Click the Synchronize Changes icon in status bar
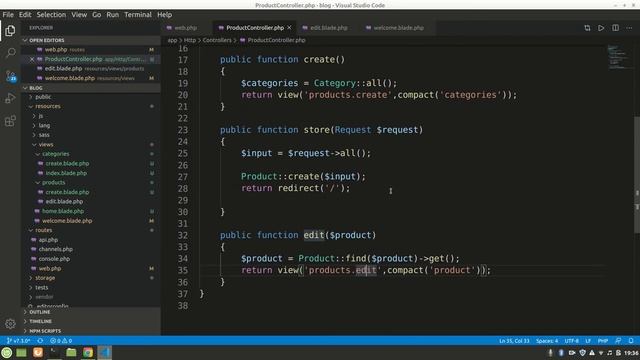 pyautogui.click(x=40, y=340)
